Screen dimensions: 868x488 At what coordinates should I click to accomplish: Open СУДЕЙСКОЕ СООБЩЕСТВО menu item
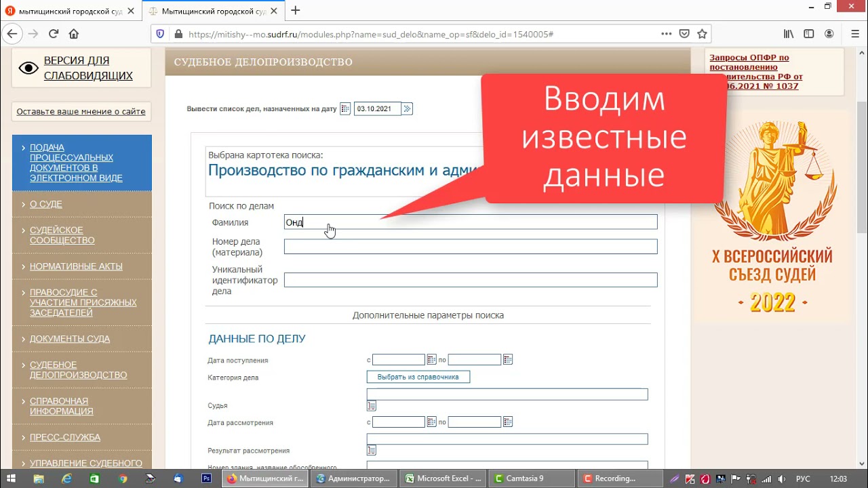[x=62, y=235]
